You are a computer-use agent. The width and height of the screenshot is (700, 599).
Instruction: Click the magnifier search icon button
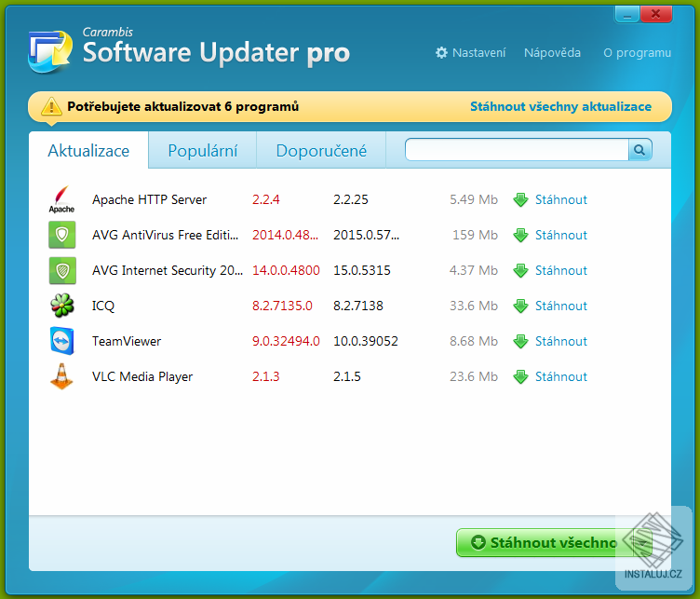639,150
